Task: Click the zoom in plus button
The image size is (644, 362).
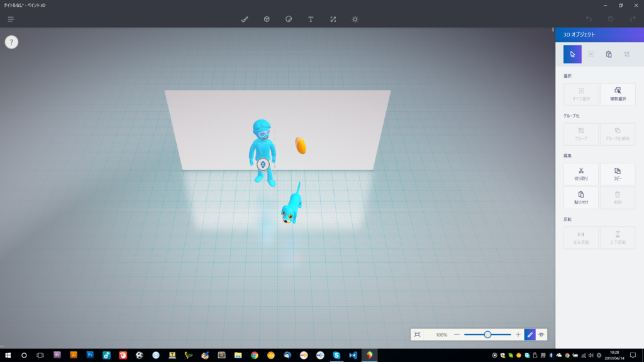Action: [518, 334]
